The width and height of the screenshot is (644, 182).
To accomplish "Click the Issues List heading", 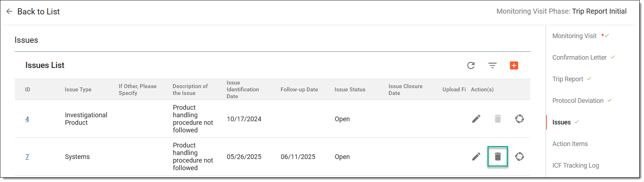I will click(x=45, y=65).
